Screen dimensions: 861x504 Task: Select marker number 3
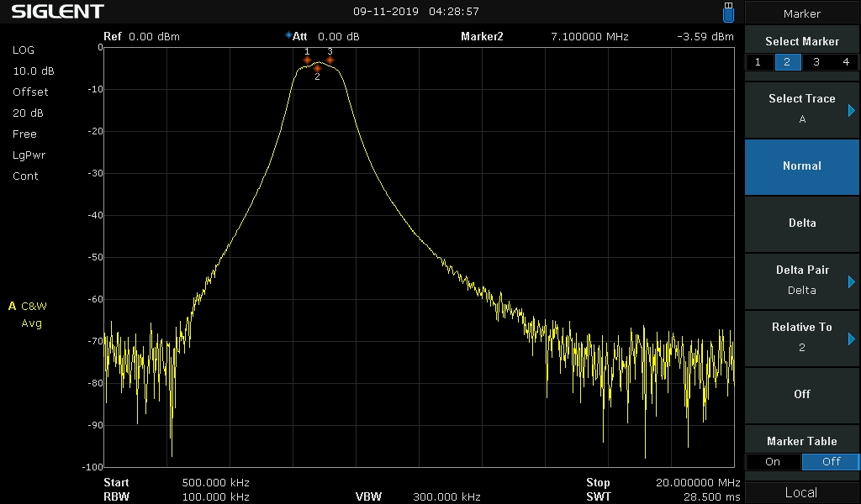(816, 62)
